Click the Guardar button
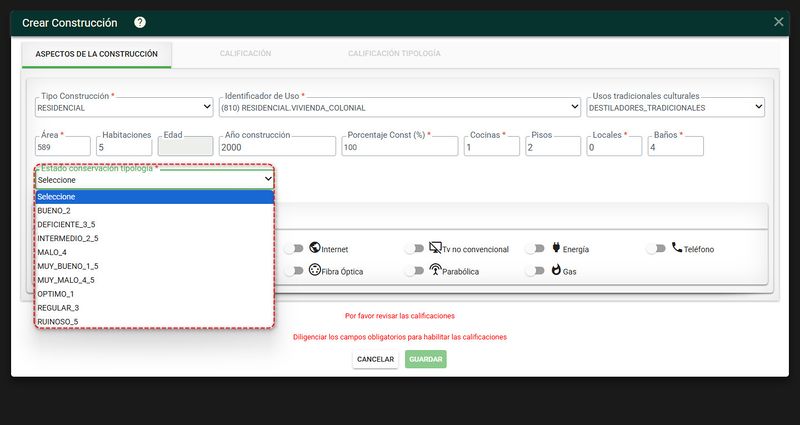Image resolution: width=800 pixels, height=425 pixels. pos(426,359)
